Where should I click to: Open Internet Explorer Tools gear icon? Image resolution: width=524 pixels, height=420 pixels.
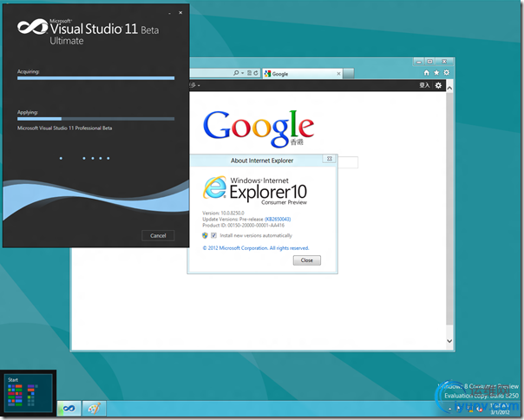click(447, 73)
